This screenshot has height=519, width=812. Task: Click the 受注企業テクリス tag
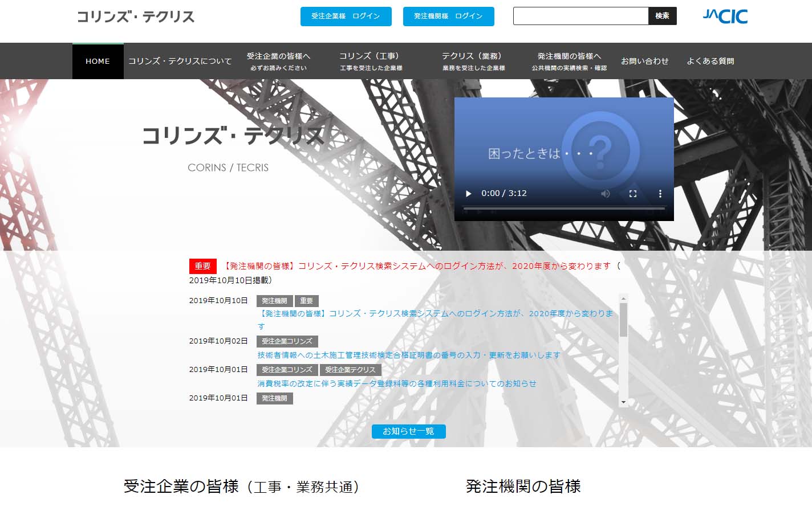pos(350,370)
